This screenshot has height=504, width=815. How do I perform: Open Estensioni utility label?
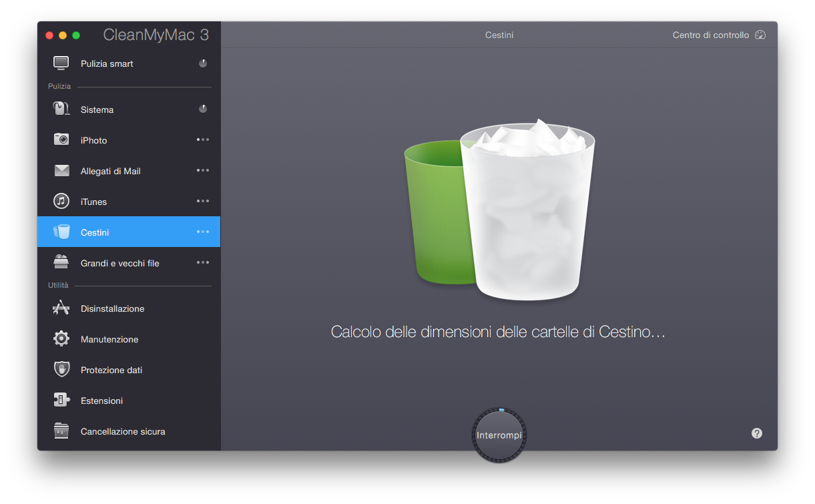(x=101, y=401)
